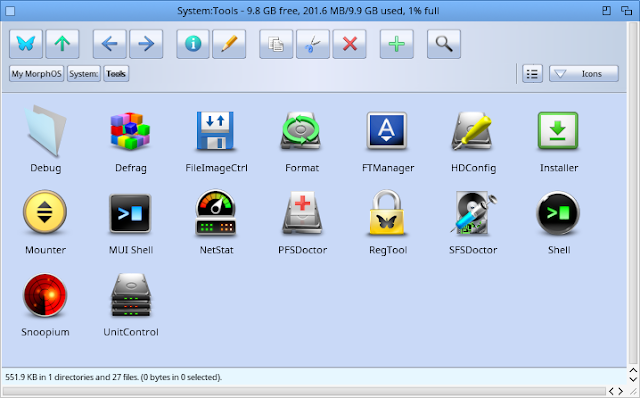640x398 pixels.
Task: Select the FTManager font icon
Action: tap(387, 131)
